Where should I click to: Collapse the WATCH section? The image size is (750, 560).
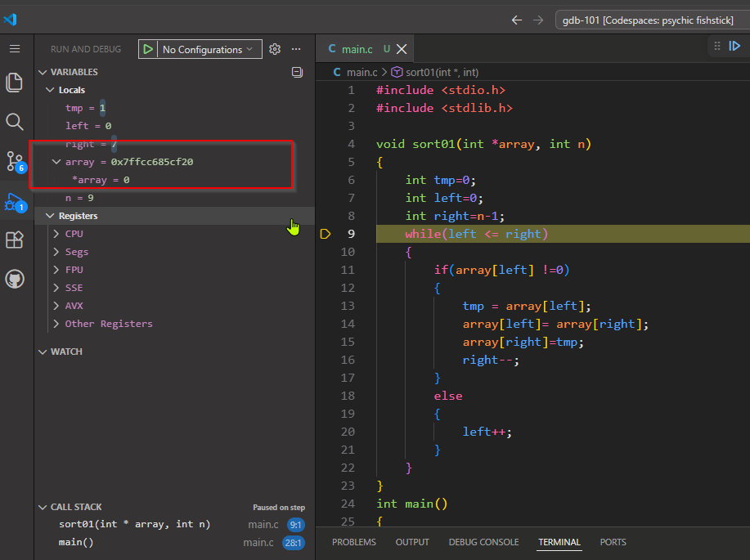click(43, 352)
